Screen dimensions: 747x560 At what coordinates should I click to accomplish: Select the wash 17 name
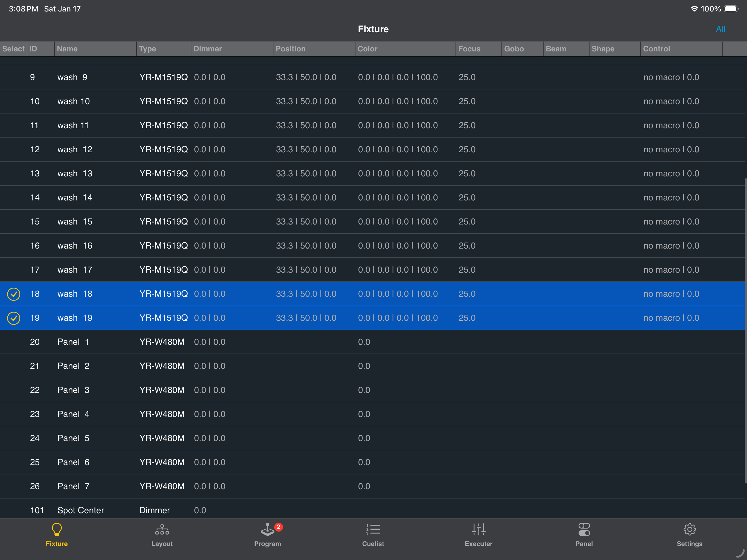(75, 270)
